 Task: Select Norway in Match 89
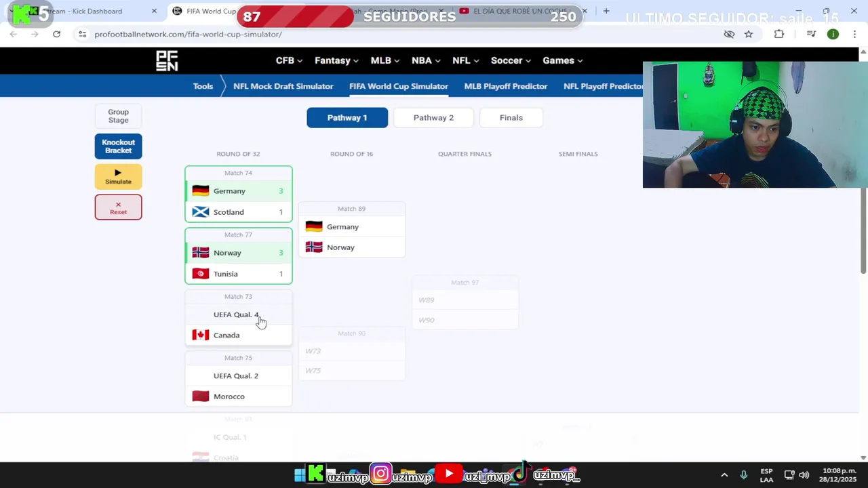point(352,247)
